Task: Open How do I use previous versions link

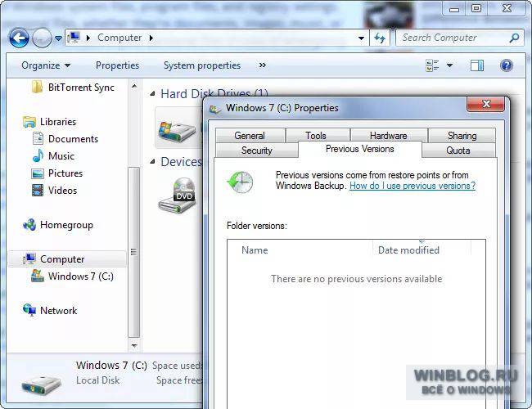Action: point(413,186)
